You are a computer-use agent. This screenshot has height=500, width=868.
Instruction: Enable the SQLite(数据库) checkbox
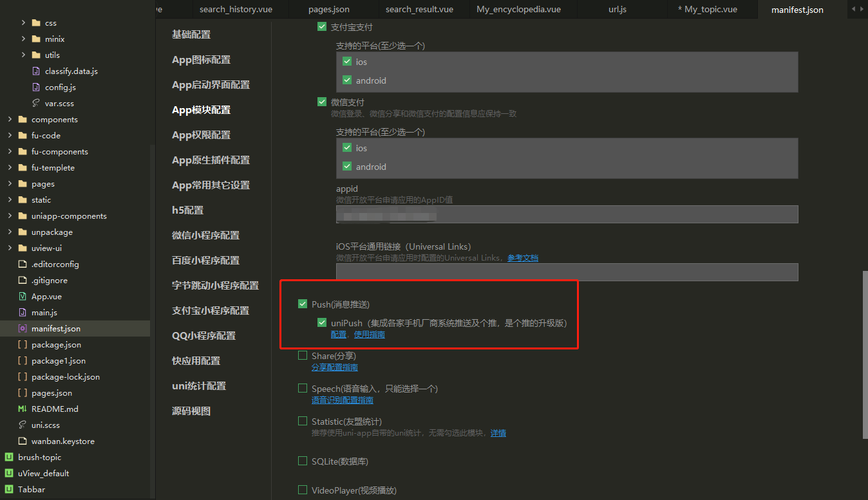coord(303,461)
